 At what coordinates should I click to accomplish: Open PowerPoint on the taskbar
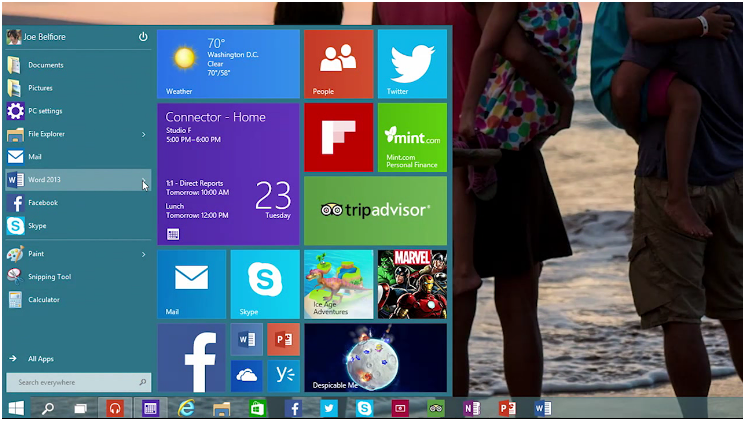click(507, 408)
